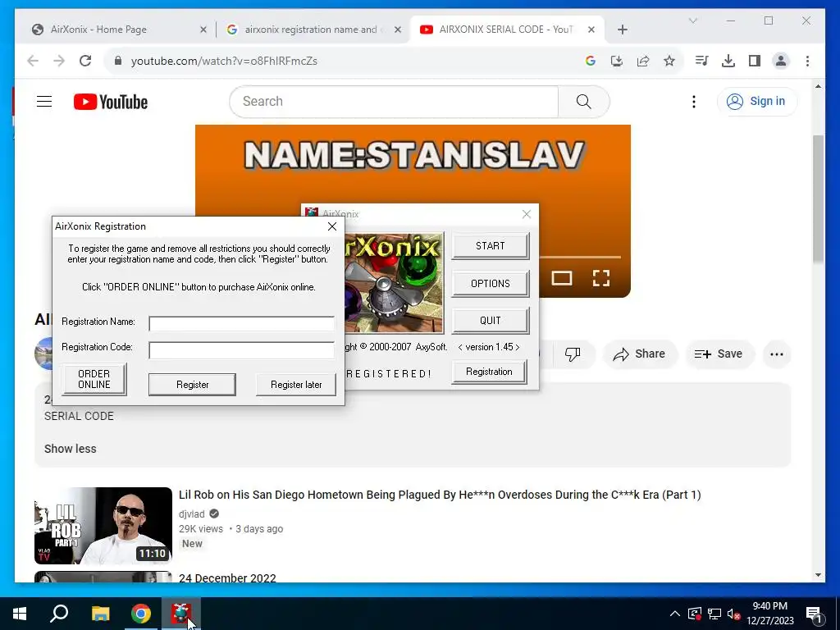Reload the YouTube page
The width and height of the screenshot is (840, 630).
point(85,61)
